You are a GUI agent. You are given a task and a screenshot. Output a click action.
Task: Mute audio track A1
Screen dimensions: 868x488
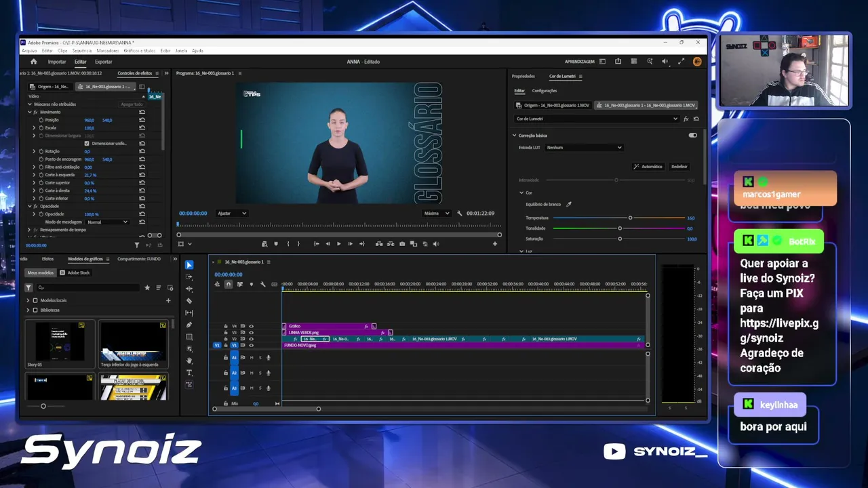point(252,357)
